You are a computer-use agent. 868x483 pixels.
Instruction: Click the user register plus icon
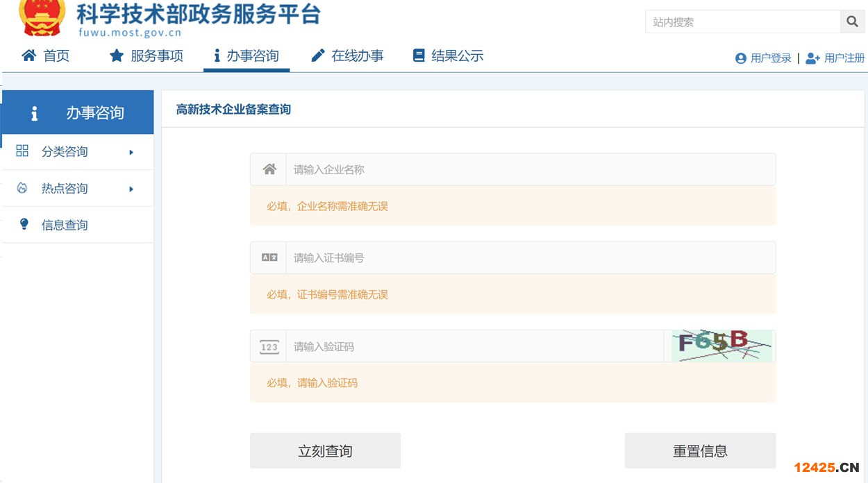click(x=813, y=58)
